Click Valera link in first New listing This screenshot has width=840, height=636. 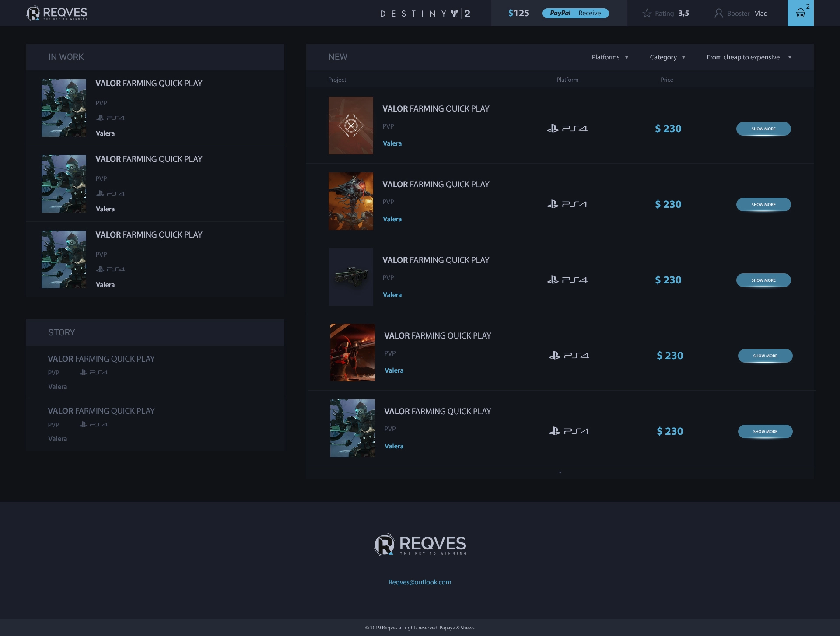(x=392, y=143)
